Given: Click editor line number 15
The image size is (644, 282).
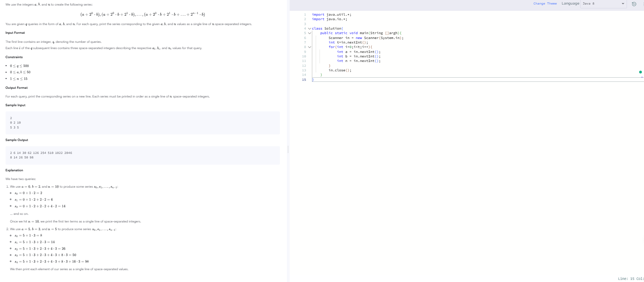Looking at the screenshot, I should pos(304,80).
